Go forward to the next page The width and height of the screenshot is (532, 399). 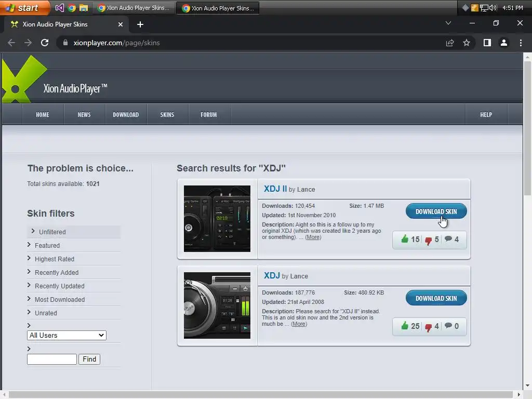coord(28,43)
